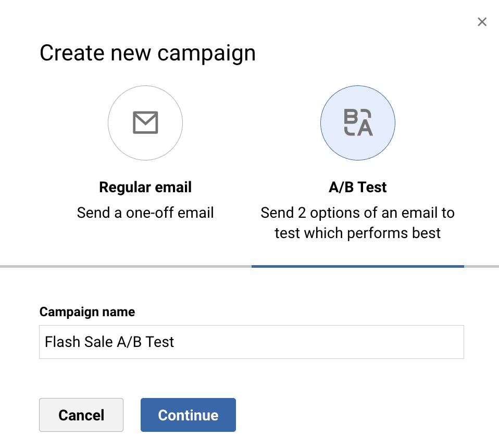Click the Regular email title label
This screenshot has height=448, width=499.
click(x=145, y=187)
